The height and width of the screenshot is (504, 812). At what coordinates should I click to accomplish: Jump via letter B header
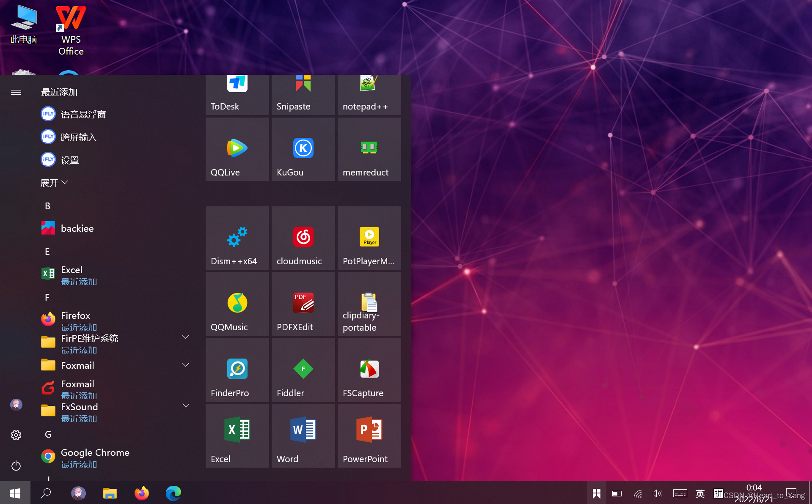click(47, 206)
